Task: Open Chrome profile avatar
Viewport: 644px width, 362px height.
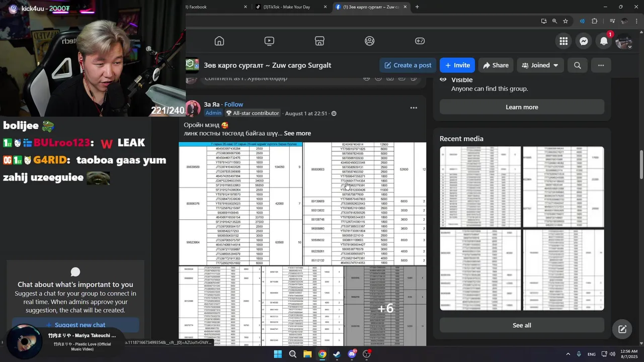Action: coord(624,21)
